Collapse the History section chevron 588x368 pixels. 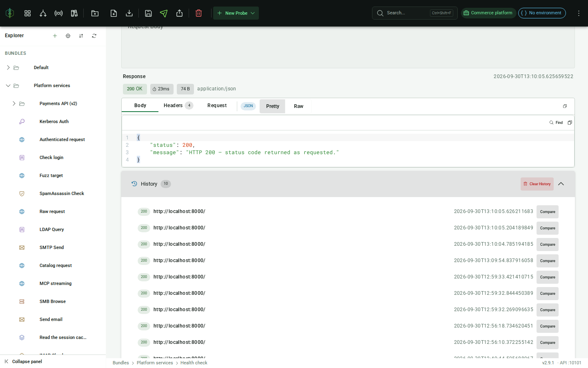pos(561,184)
